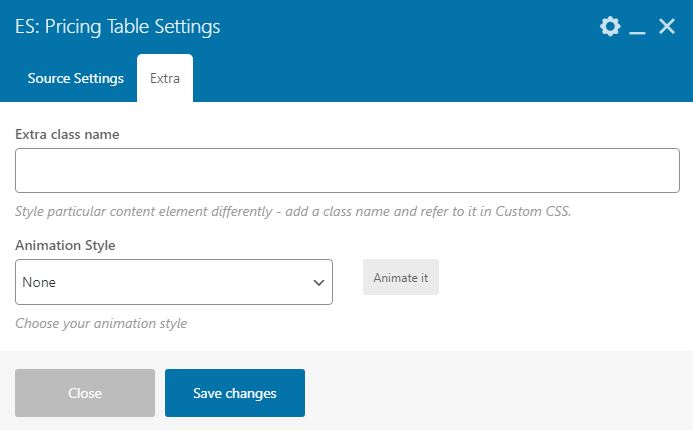Click the Animate it button

[401, 277]
